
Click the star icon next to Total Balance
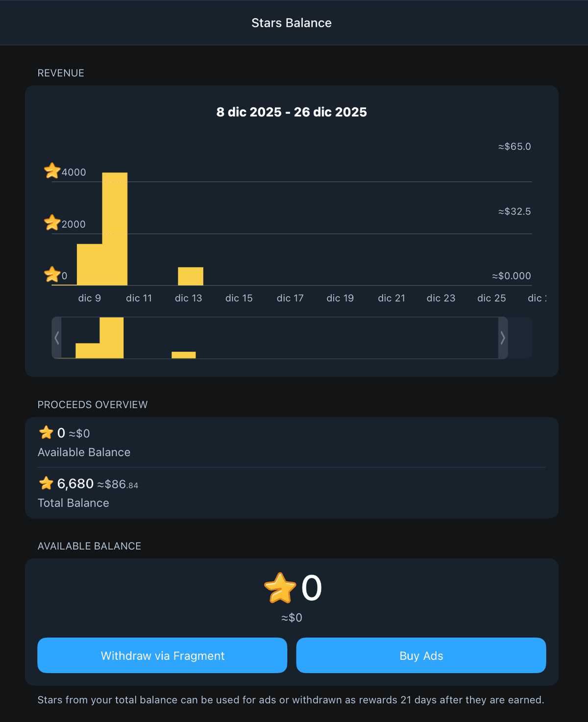pyautogui.click(x=46, y=483)
